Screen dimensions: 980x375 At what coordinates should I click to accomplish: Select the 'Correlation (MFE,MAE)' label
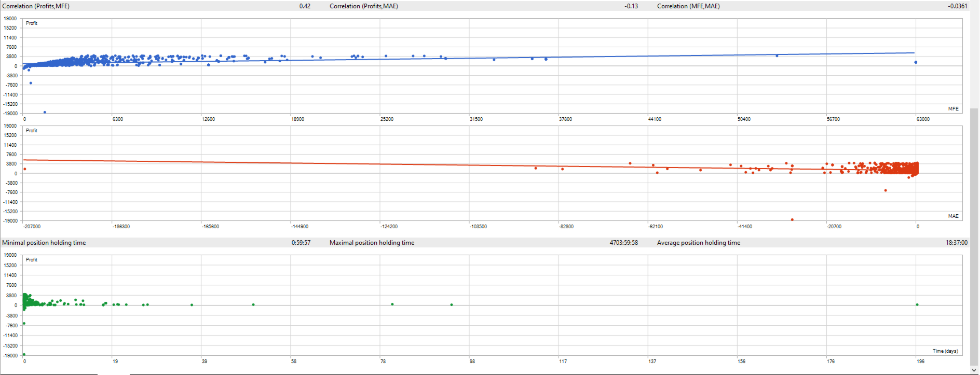point(688,6)
